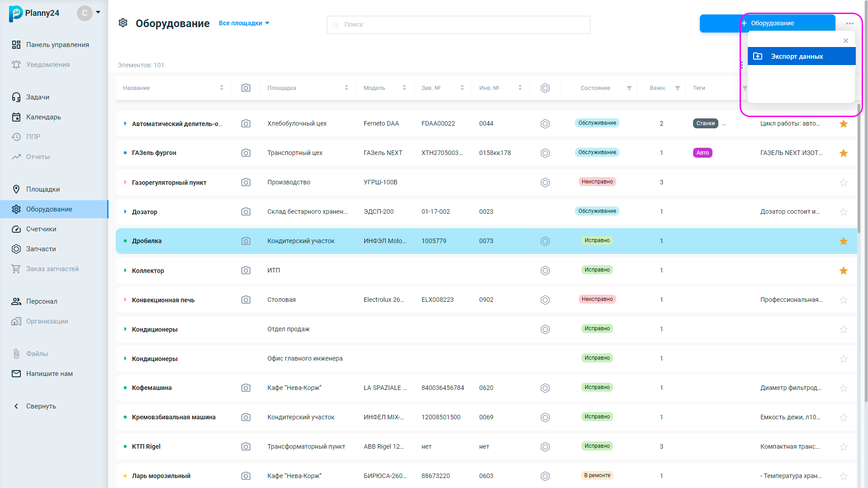Open spare parts for Кремовзбивальная машина

545,418
